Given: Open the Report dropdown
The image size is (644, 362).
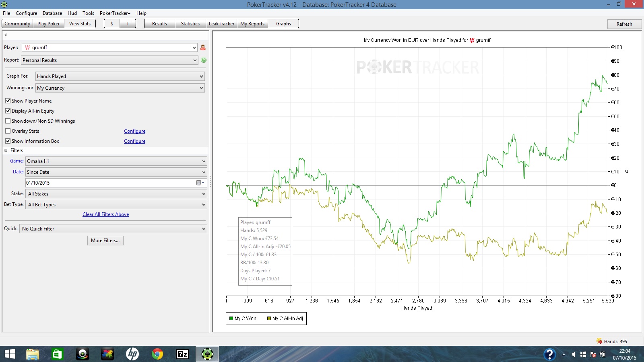Looking at the screenshot, I should coord(109,60).
